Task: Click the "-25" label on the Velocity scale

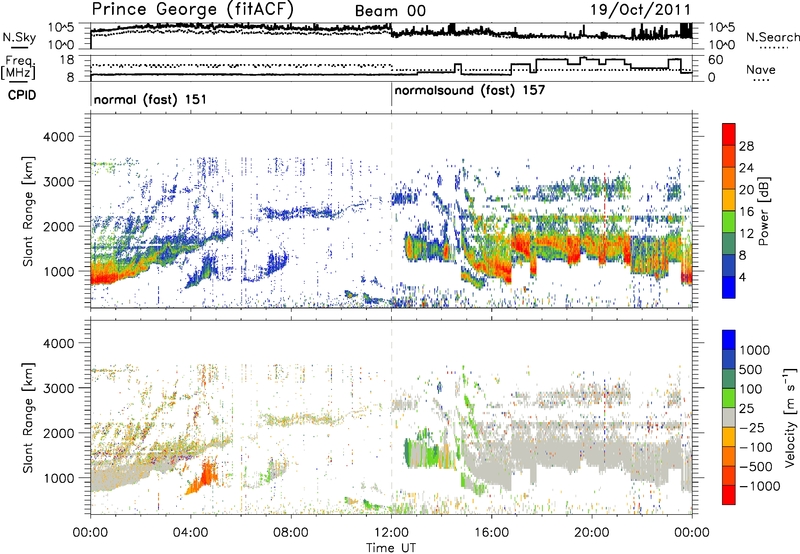Action: (751, 427)
